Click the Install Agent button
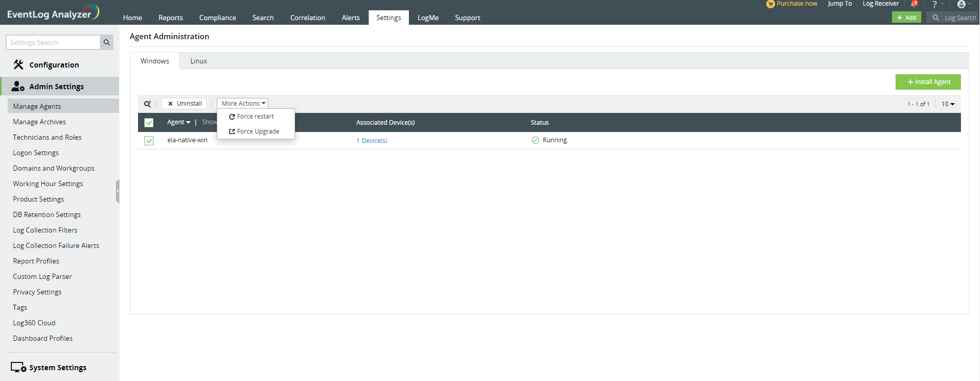 [928, 82]
